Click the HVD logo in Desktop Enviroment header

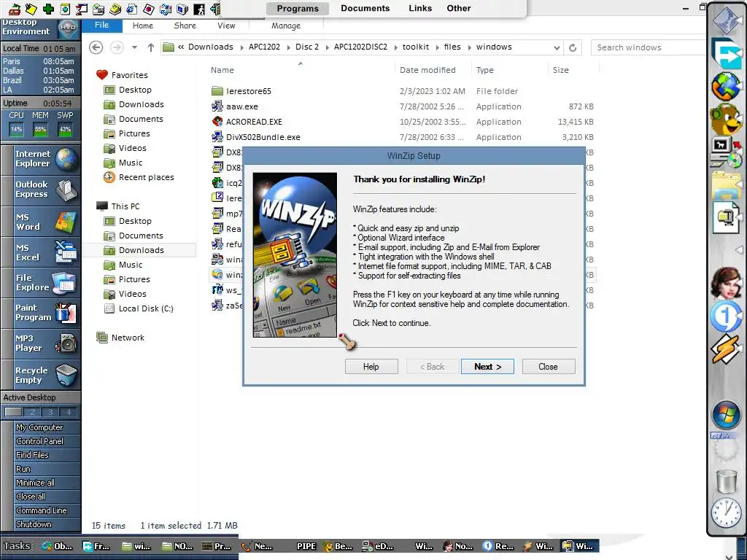pos(68,28)
